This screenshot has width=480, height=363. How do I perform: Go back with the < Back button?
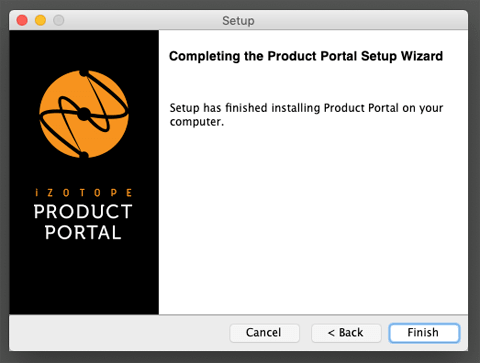coord(346,333)
